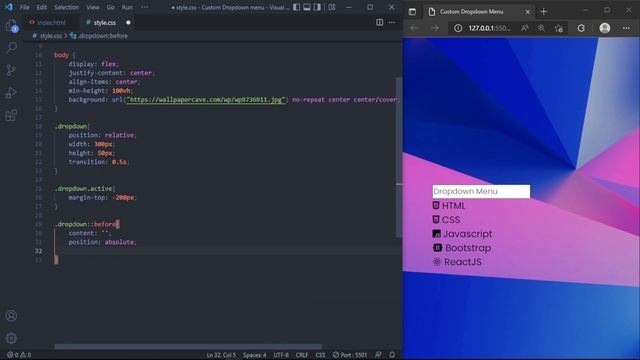
Task: Click line number 32 in the gutter
Action: tap(38, 251)
